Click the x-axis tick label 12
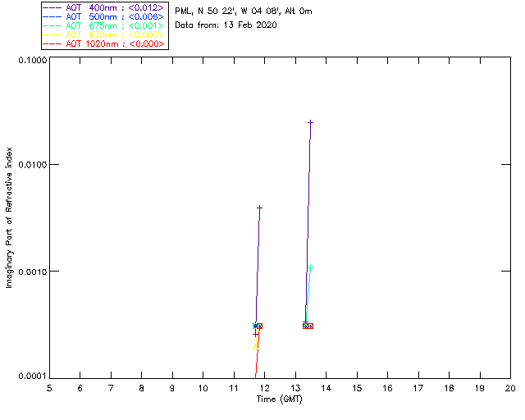The height and width of the screenshot is (420, 525). 264,388
